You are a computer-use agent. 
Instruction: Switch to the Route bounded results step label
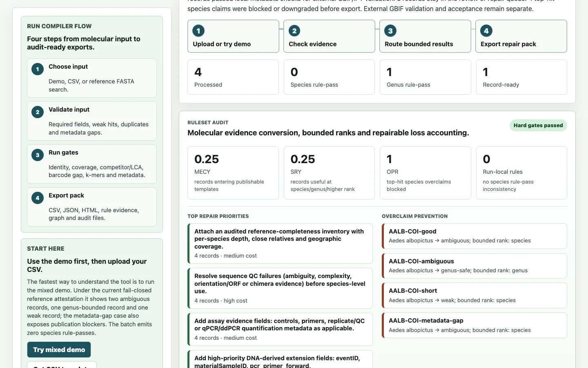tap(419, 44)
